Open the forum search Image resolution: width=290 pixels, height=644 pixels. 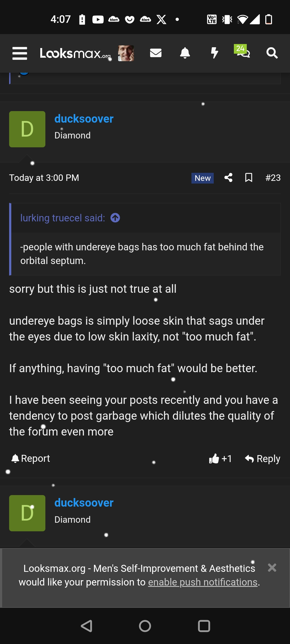(x=273, y=53)
